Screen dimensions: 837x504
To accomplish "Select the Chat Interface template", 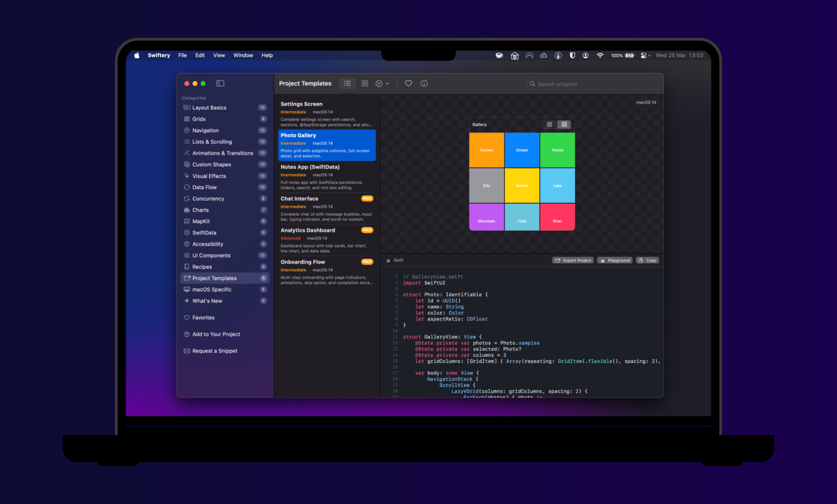I will pyautogui.click(x=327, y=208).
